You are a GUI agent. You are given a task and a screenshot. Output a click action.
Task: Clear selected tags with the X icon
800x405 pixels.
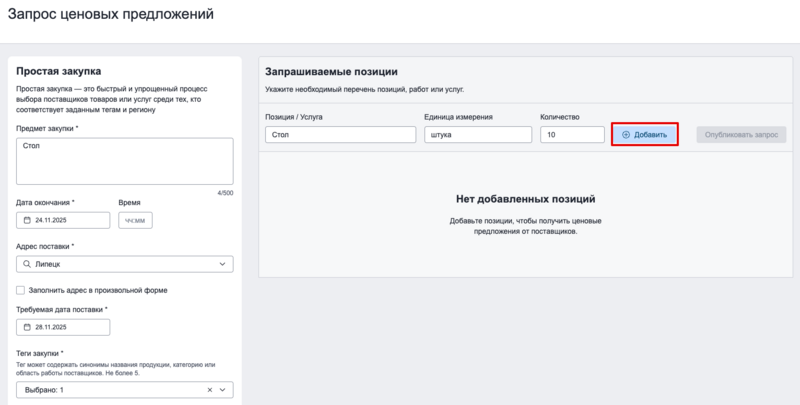click(210, 390)
